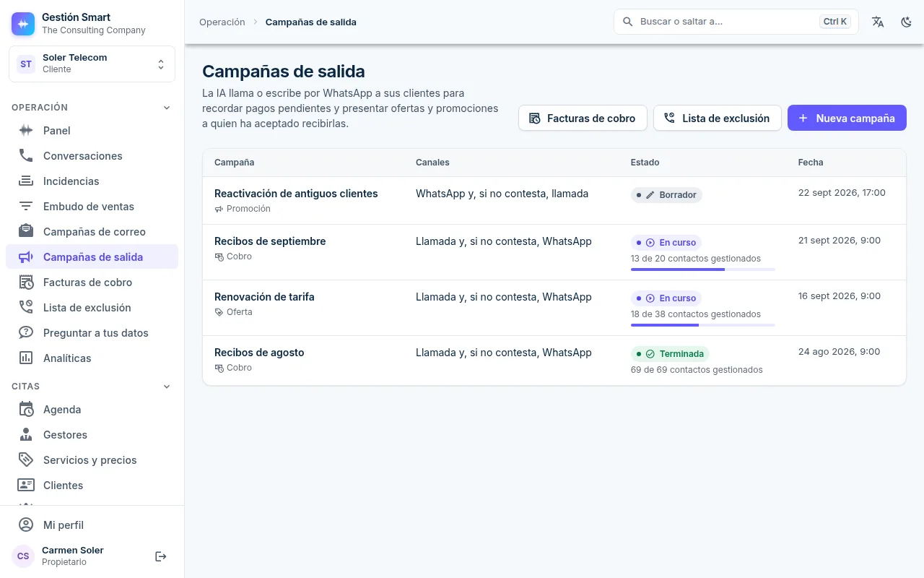Click the Analíticas chart icon
This screenshot has height=578, width=924.
click(x=26, y=358)
